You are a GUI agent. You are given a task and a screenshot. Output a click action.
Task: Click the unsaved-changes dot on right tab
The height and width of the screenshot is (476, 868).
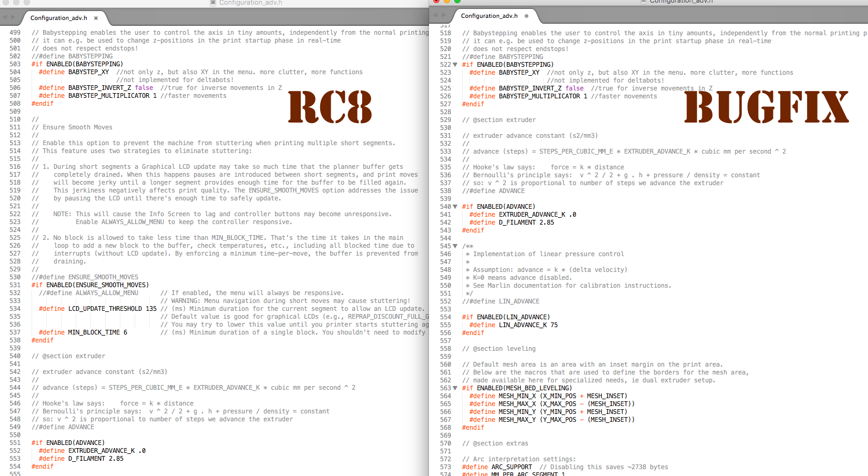click(x=526, y=16)
